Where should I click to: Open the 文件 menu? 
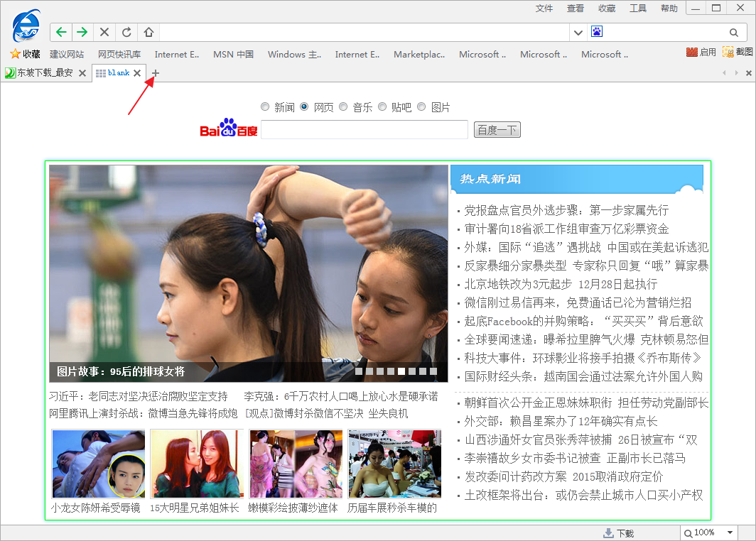coord(544,9)
